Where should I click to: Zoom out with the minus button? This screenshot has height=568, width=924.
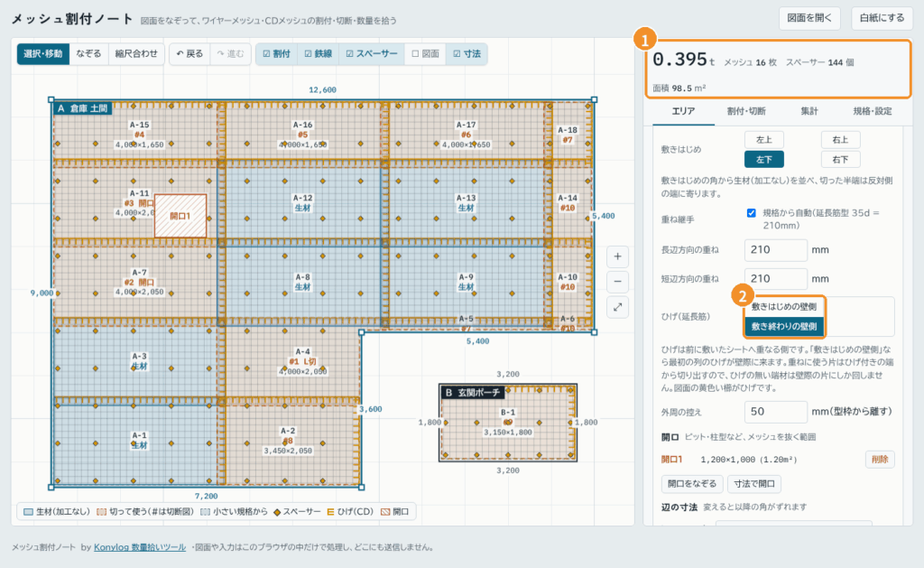(617, 282)
